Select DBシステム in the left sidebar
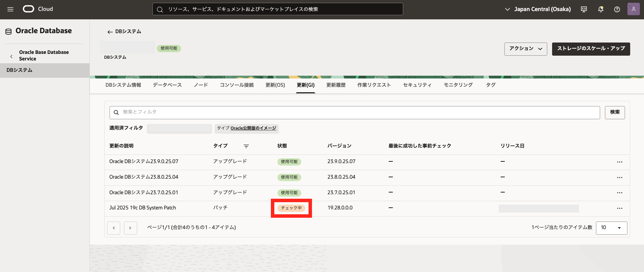 (20, 70)
